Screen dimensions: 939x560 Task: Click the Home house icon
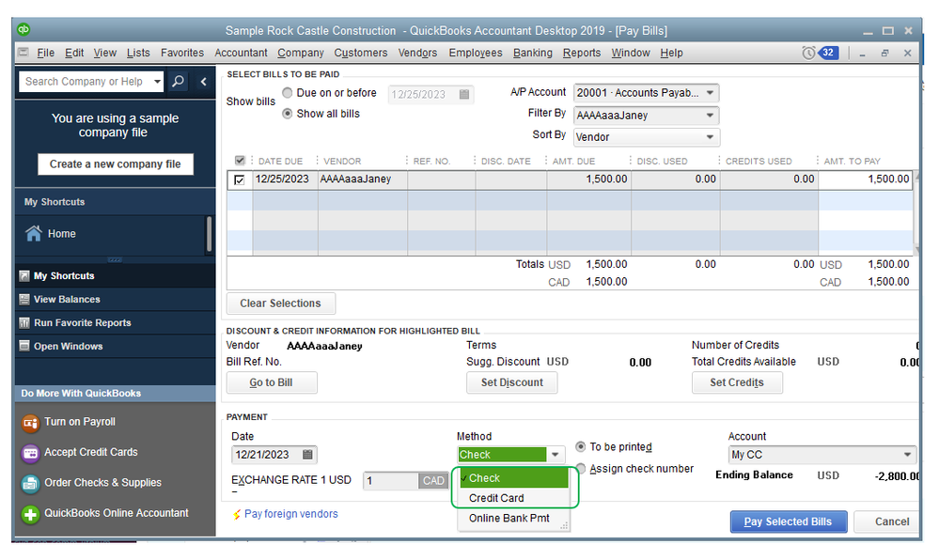[34, 233]
